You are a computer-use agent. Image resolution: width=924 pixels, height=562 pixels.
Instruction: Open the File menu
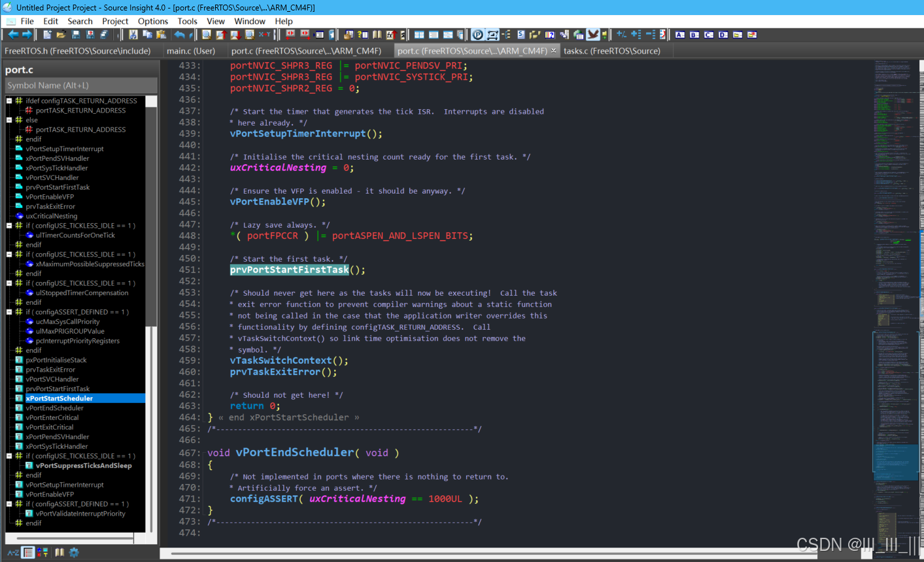pyautogui.click(x=27, y=21)
